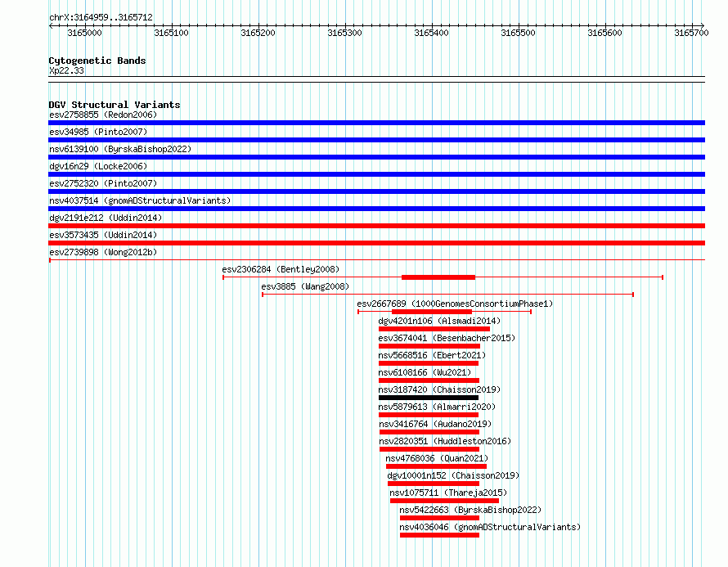The image size is (728, 567).
Task: Click the Xp22.33 band label
Action: (x=66, y=70)
